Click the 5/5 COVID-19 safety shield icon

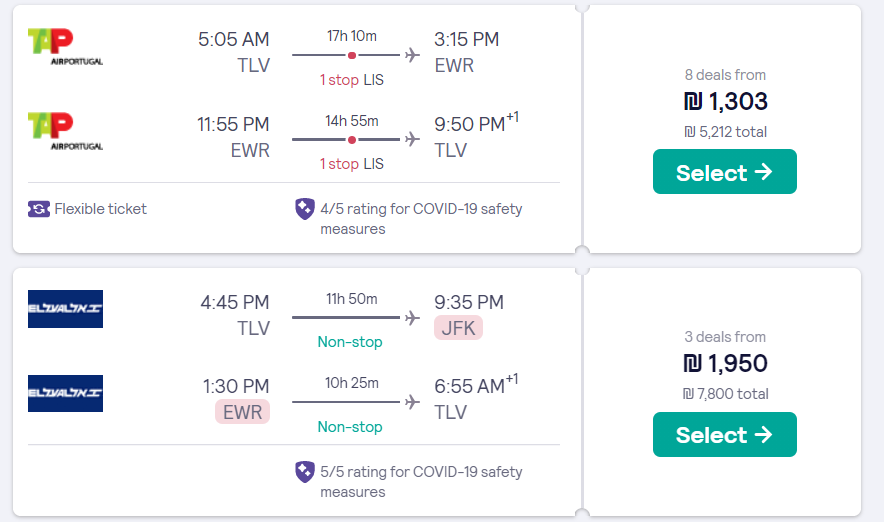305,472
